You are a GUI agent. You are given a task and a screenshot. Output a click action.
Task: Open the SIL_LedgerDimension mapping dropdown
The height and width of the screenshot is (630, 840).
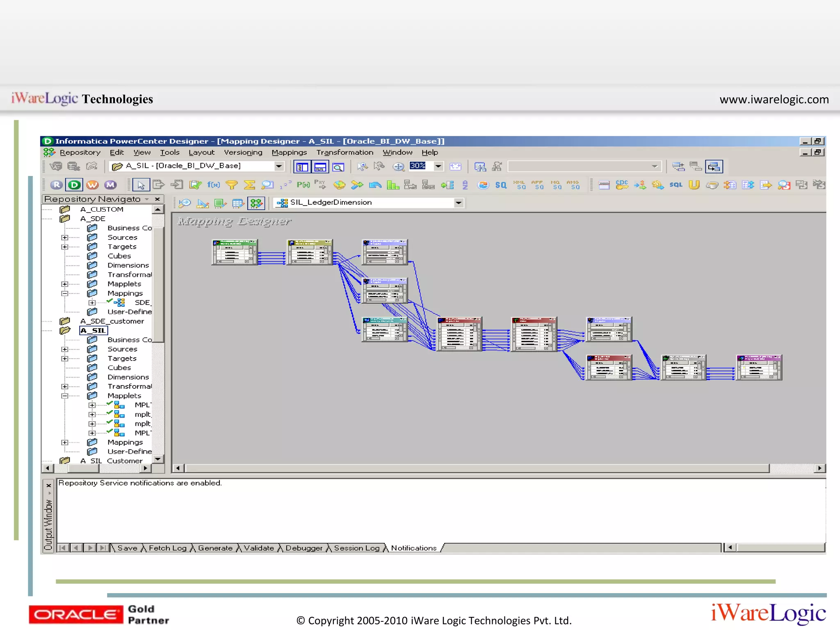point(458,203)
